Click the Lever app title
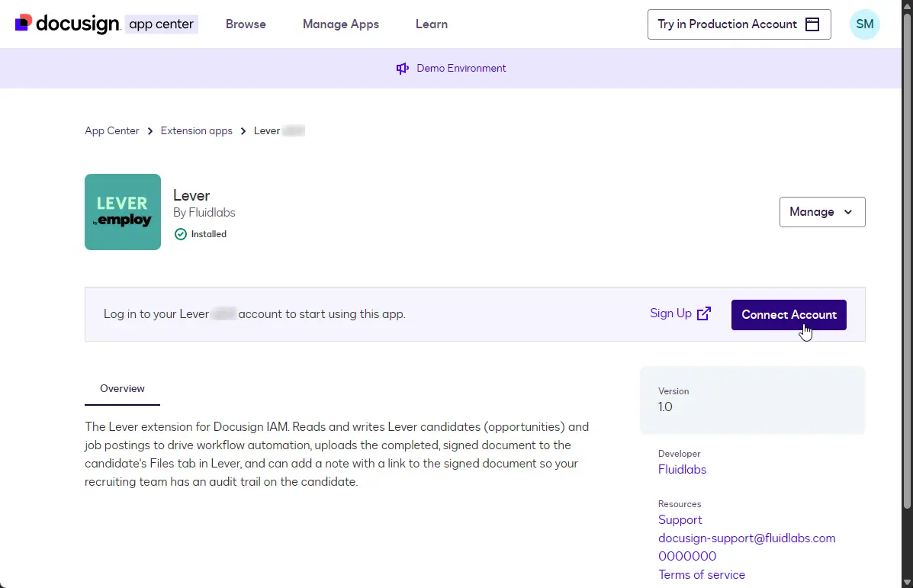Image resolution: width=913 pixels, height=588 pixels. pos(191,195)
